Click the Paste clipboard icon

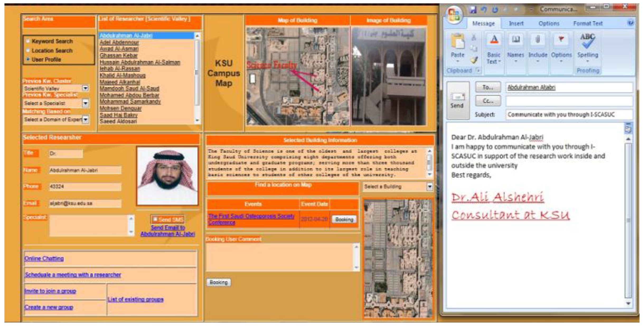[458, 41]
